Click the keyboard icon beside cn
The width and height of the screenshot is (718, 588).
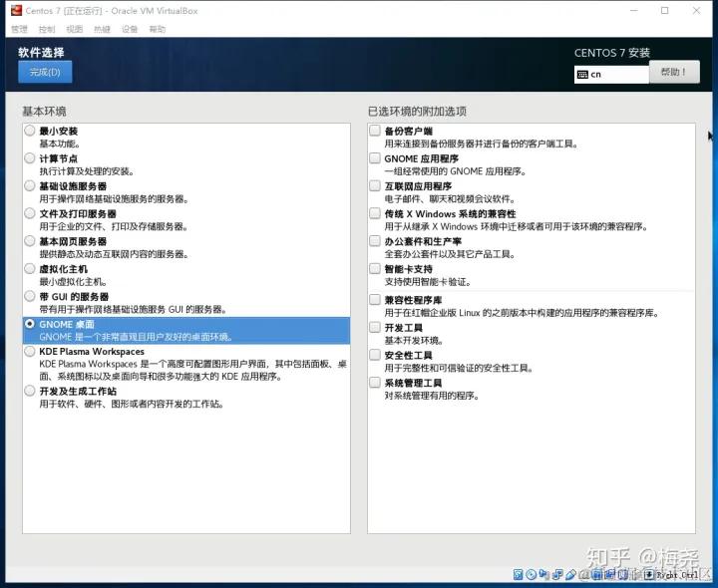582,75
